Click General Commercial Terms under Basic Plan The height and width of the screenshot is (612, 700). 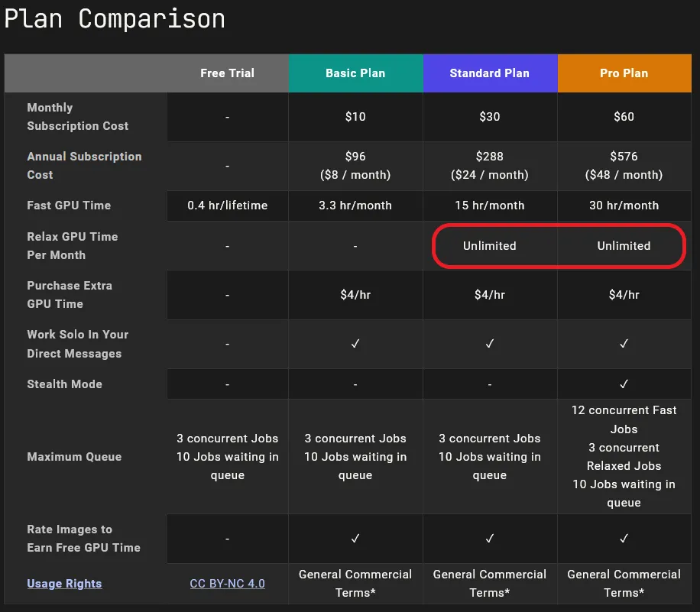(355, 584)
